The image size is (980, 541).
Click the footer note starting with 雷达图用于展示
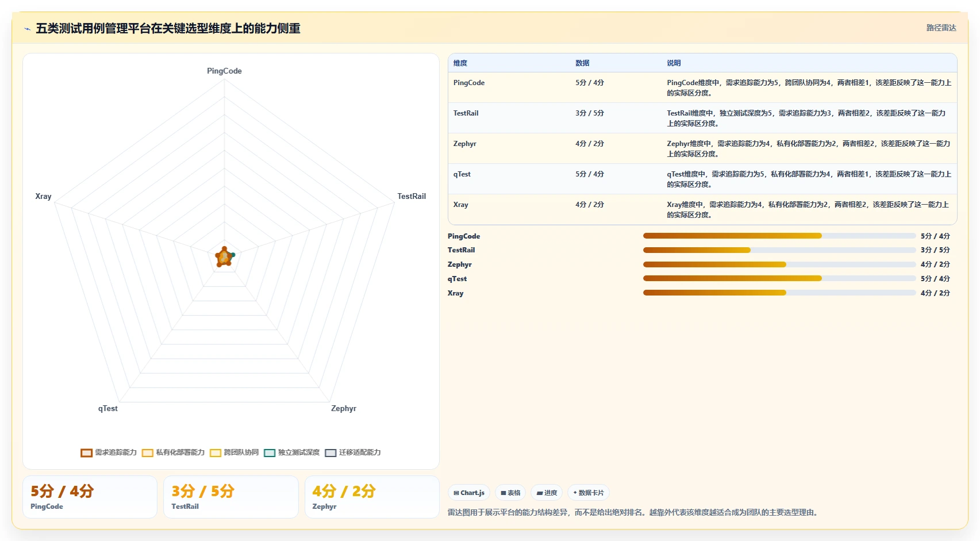pos(632,512)
